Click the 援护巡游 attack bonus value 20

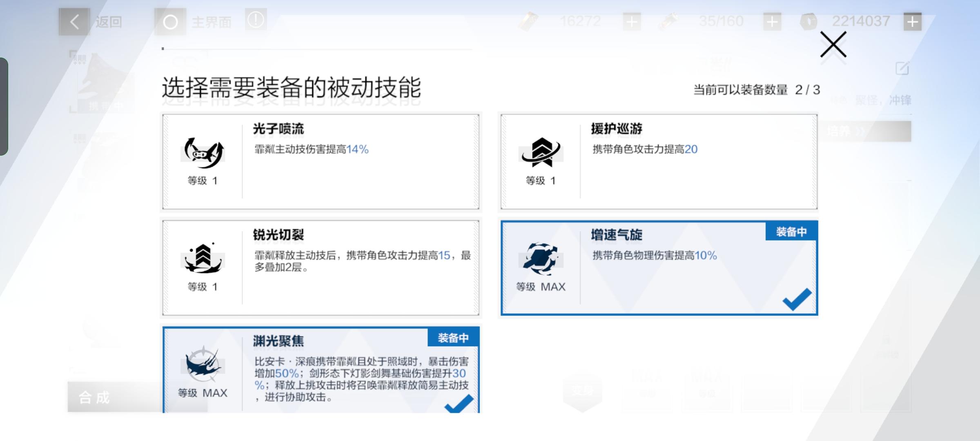point(691,149)
